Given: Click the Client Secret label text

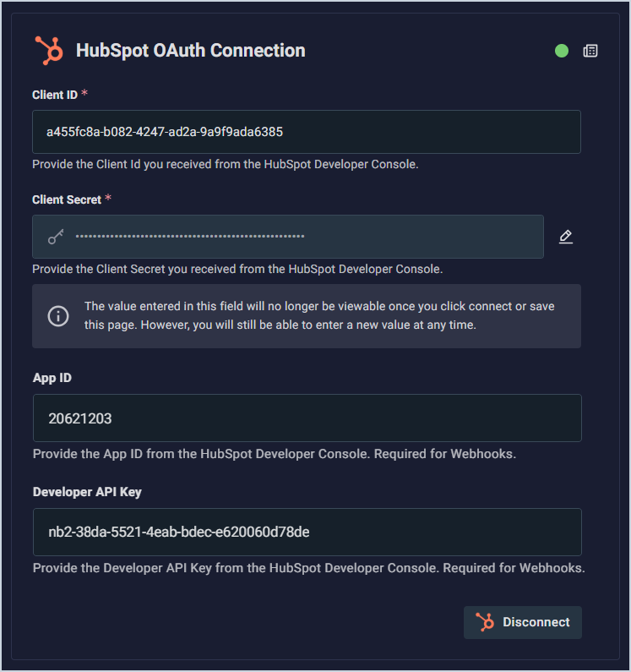Looking at the screenshot, I should tap(67, 200).
